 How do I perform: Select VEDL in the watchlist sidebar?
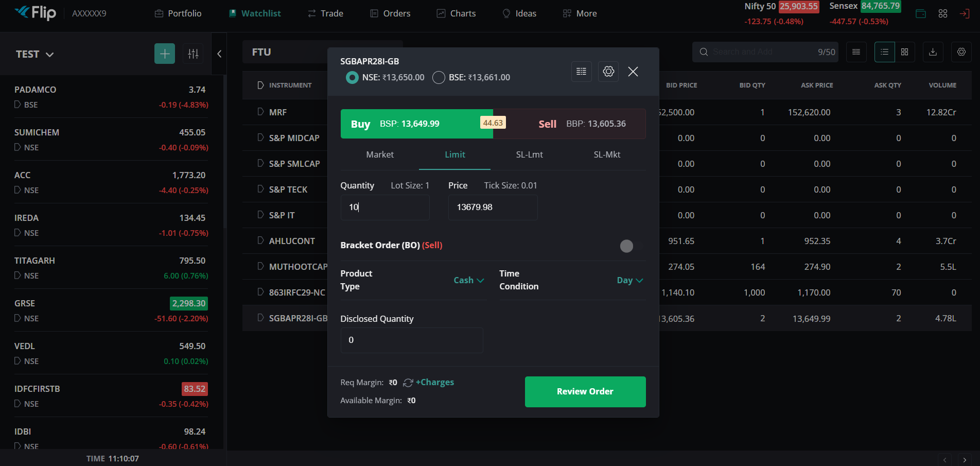click(x=111, y=353)
